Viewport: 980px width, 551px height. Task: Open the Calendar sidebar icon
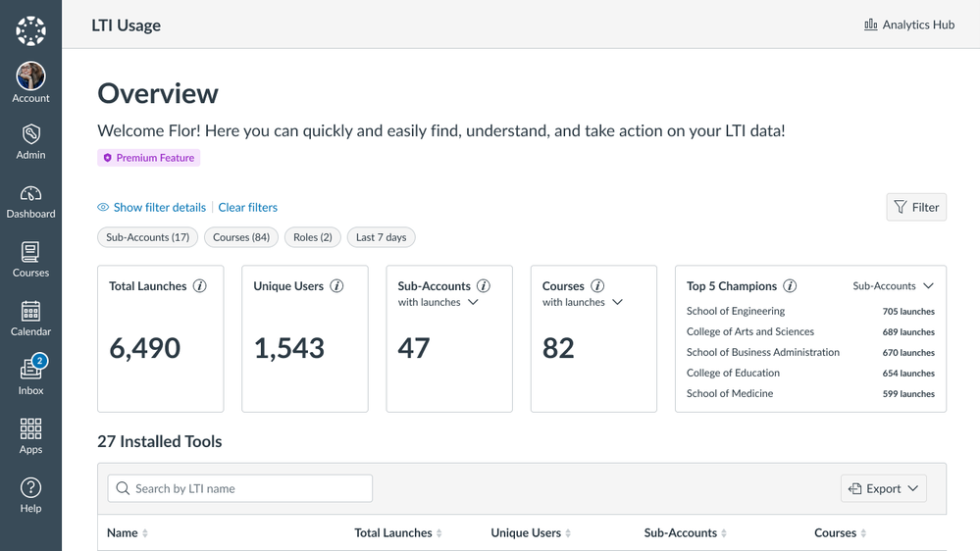30,319
